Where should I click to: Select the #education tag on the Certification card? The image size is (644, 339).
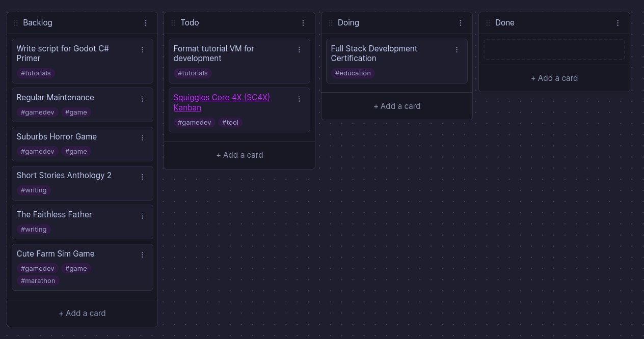[353, 73]
